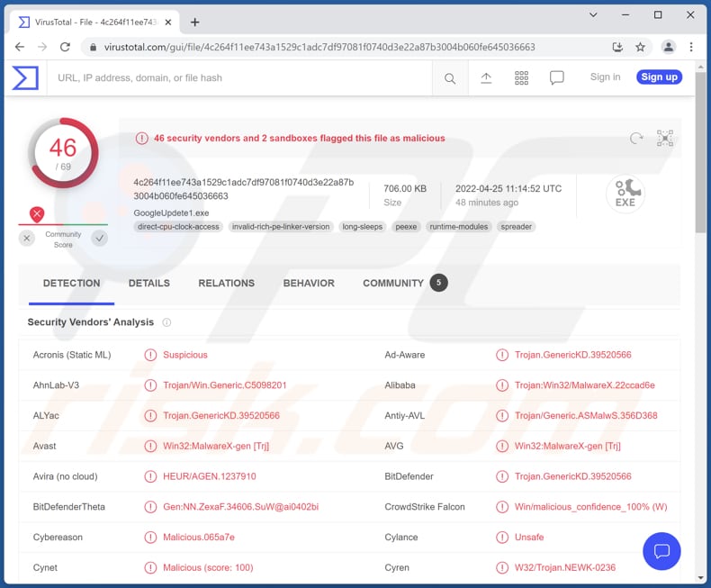Click the peexe tag
Screen dimensions: 711x588
(x=406, y=226)
